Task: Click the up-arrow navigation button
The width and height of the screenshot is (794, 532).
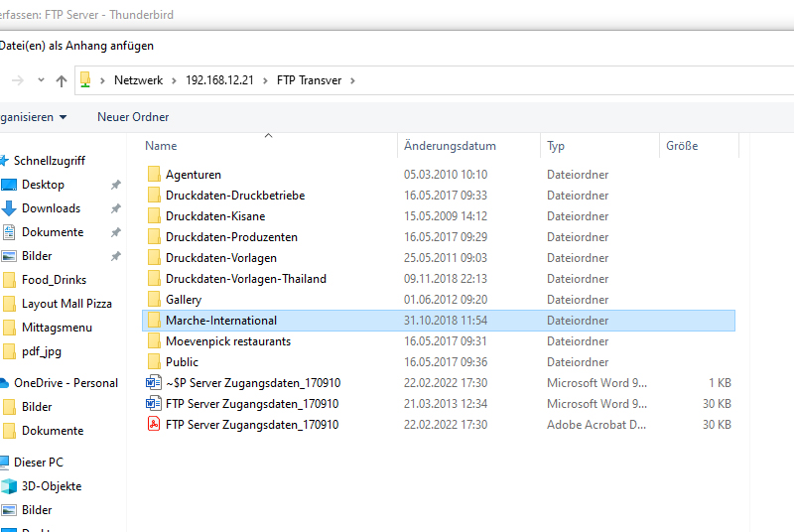Action: pyautogui.click(x=62, y=80)
